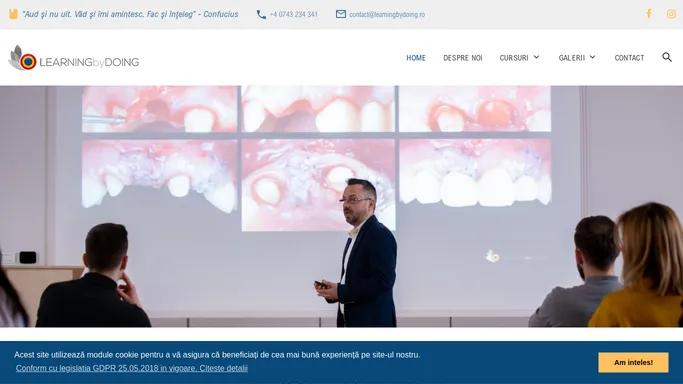Open the Facebook page icon

[x=649, y=14]
